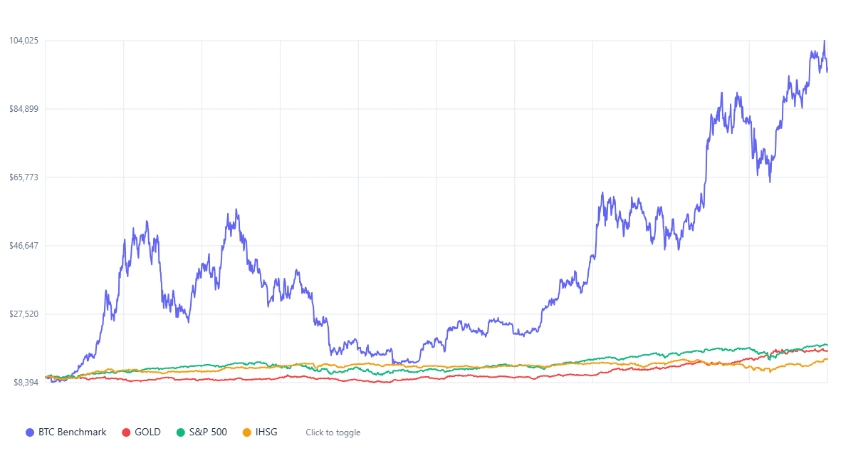868x456 pixels.
Task: Click the BTC line's highest peak
Action: (x=825, y=41)
